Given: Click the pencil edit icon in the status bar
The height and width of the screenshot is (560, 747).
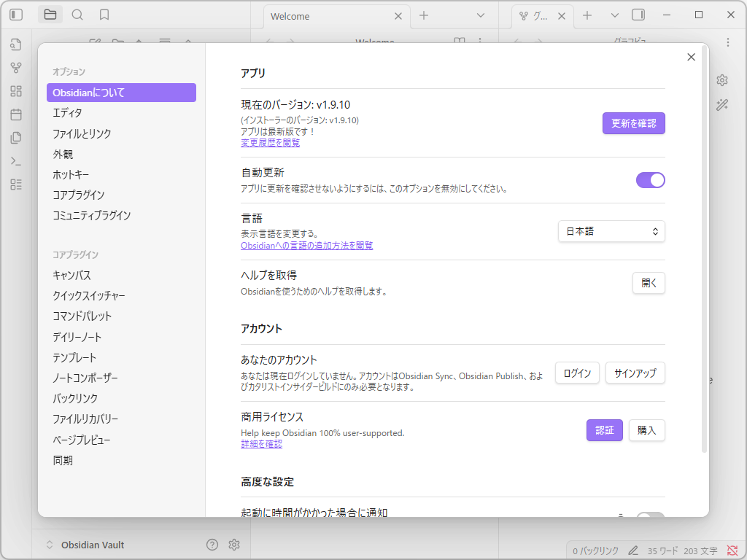Looking at the screenshot, I should point(632,551).
